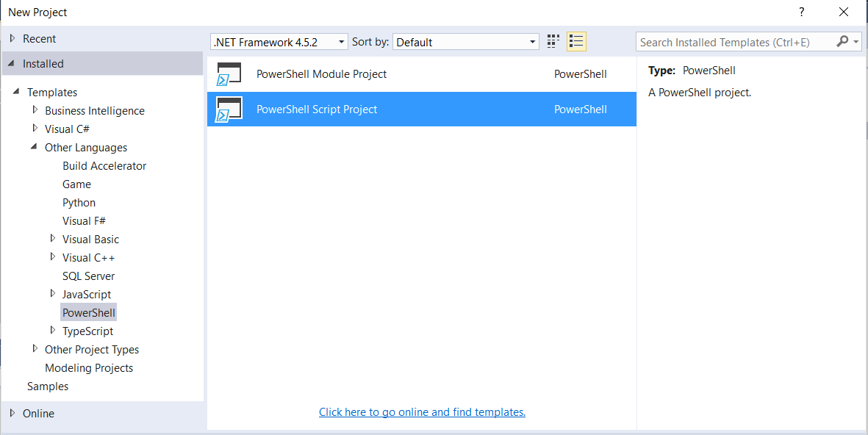Viewport: 868px width, 435px height.
Task: Open help using the question mark icon
Action: point(801,12)
